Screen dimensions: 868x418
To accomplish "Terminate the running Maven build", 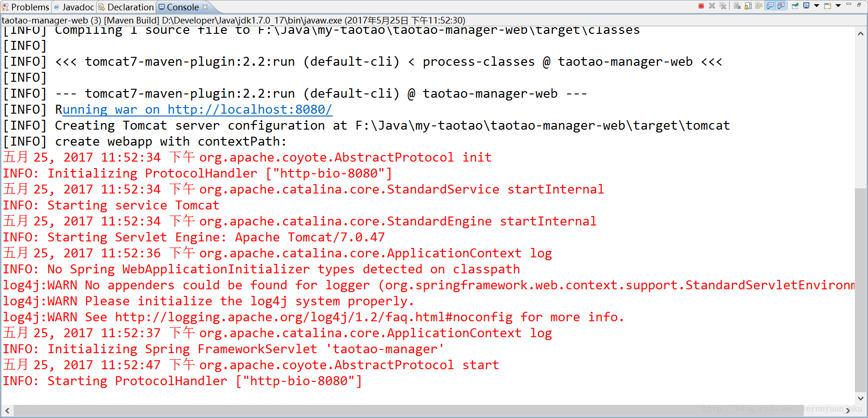I will point(701,6).
